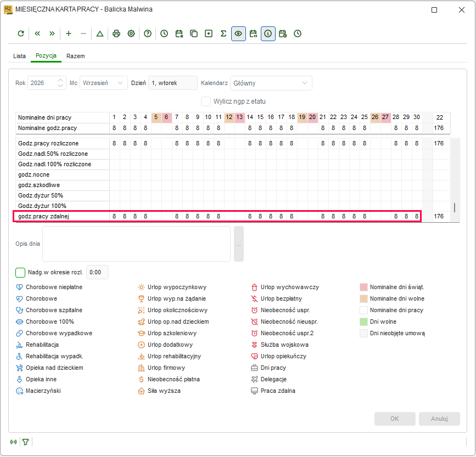Image resolution: width=476 pixels, height=457 pixels.
Task: Click the calendar with X icon
Action: coord(179,33)
